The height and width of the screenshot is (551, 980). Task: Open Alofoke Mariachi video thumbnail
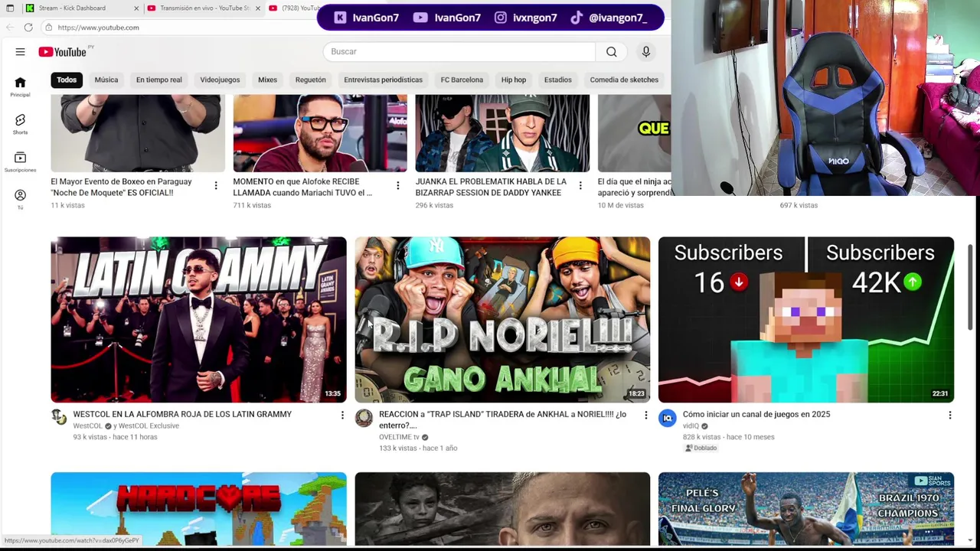[x=320, y=133]
